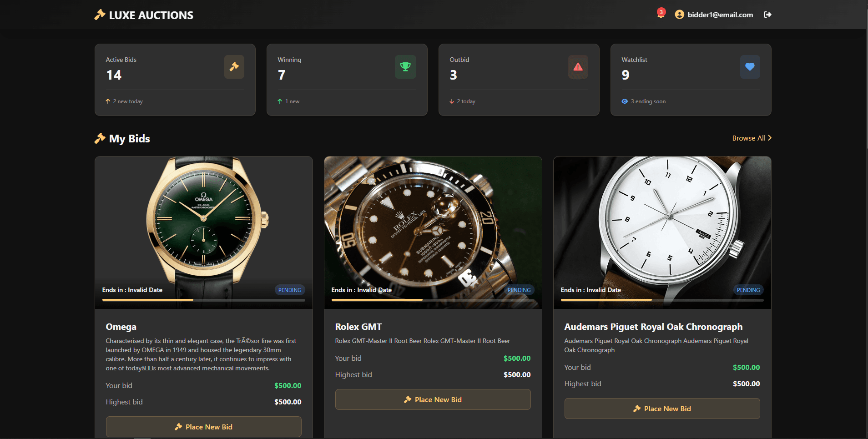The width and height of the screenshot is (868, 439).
Task: Click the trophy icon in Winning card
Action: tap(405, 67)
